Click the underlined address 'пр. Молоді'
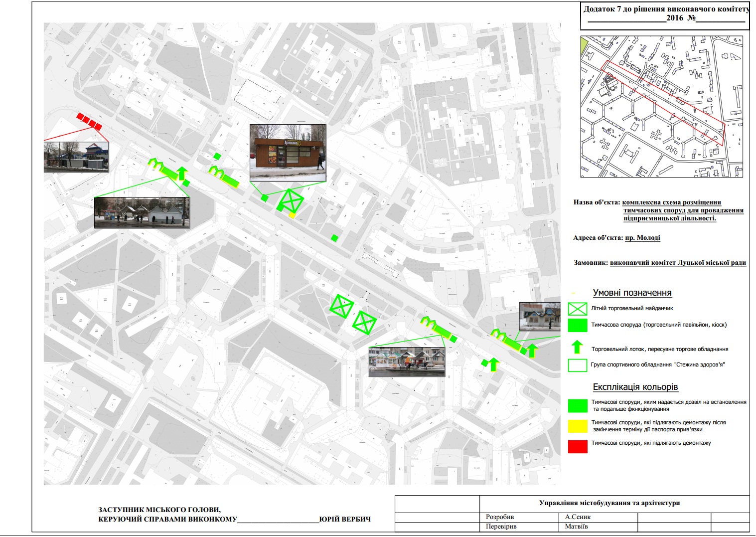 (642, 238)
